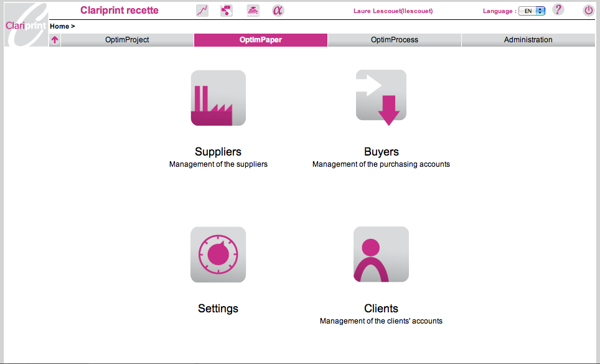
Task: Click the up arrow navigation icon
Action: [55, 40]
